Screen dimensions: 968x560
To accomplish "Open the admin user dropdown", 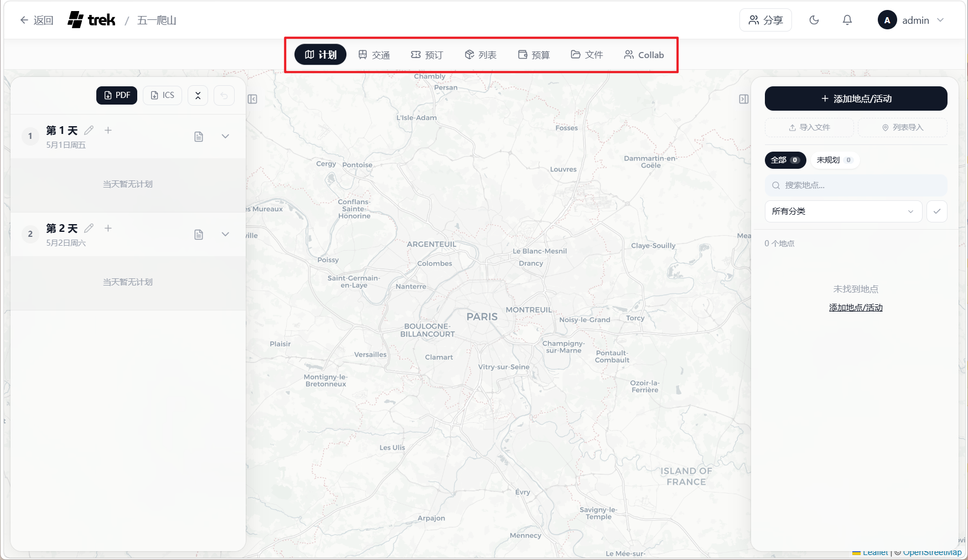I will point(911,20).
